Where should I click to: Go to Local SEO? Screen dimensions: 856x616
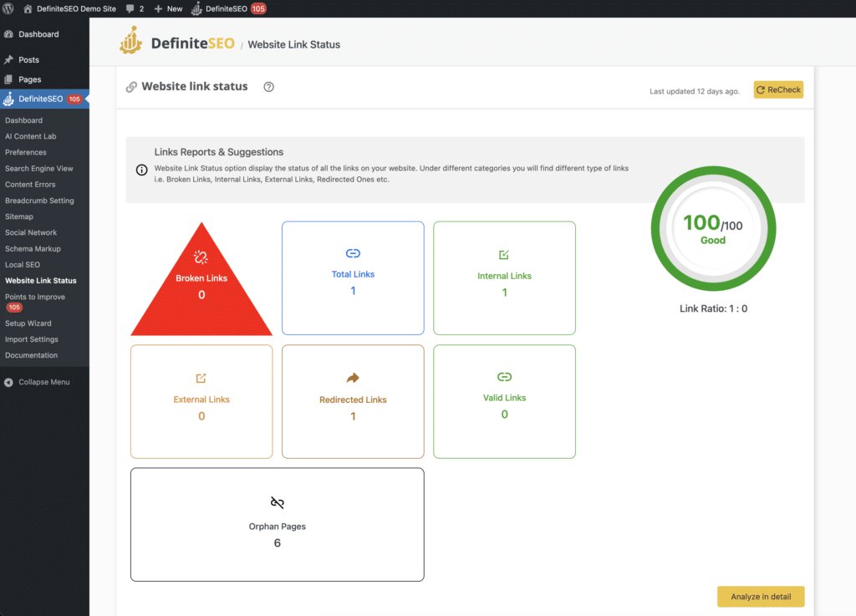(x=23, y=265)
